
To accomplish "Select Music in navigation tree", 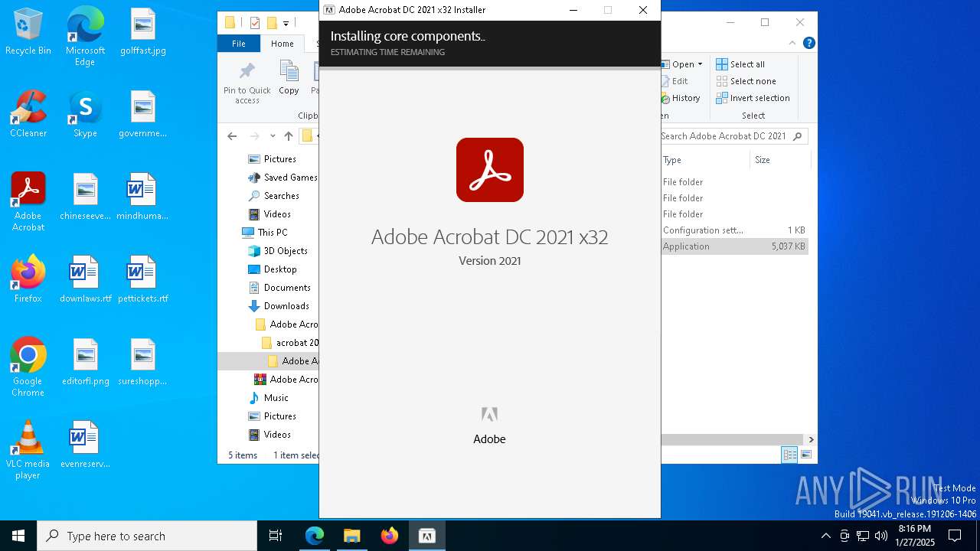I will pyautogui.click(x=269, y=398).
